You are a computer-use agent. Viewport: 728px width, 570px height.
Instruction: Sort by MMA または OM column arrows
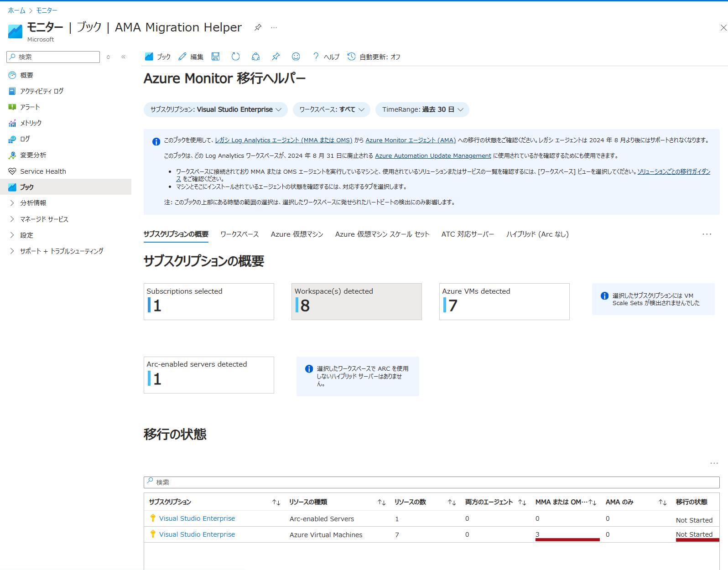pyautogui.click(x=593, y=502)
